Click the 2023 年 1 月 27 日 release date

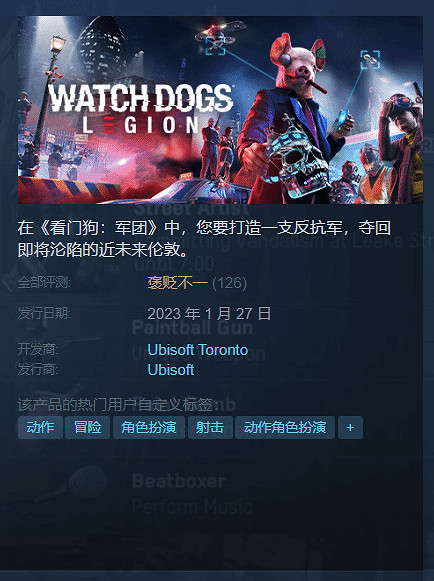pos(209,314)
